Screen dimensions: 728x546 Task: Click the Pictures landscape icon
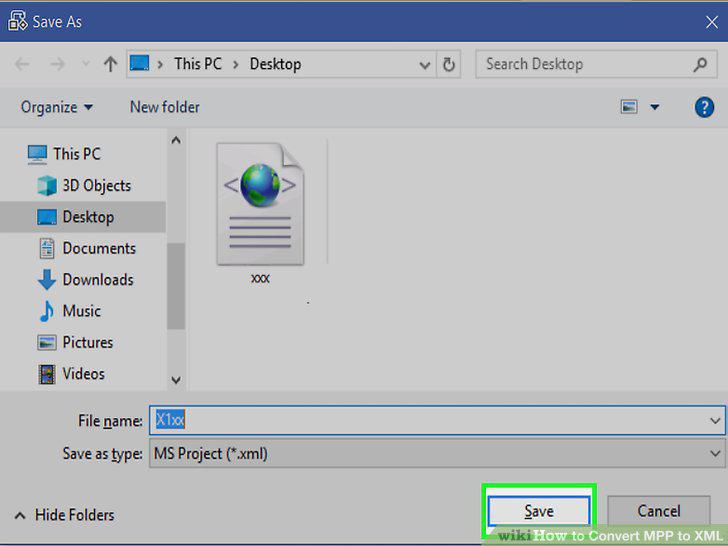[47, 343]
